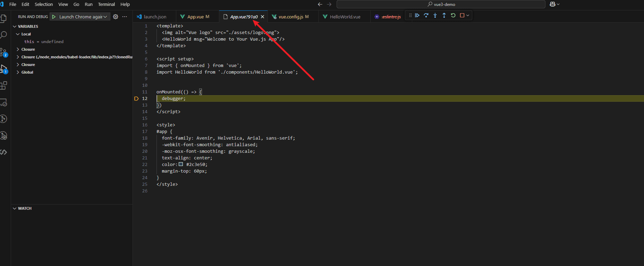Switch to the vue.config.js tab
The height and width of the screenshot is (266, 644).
293,17
